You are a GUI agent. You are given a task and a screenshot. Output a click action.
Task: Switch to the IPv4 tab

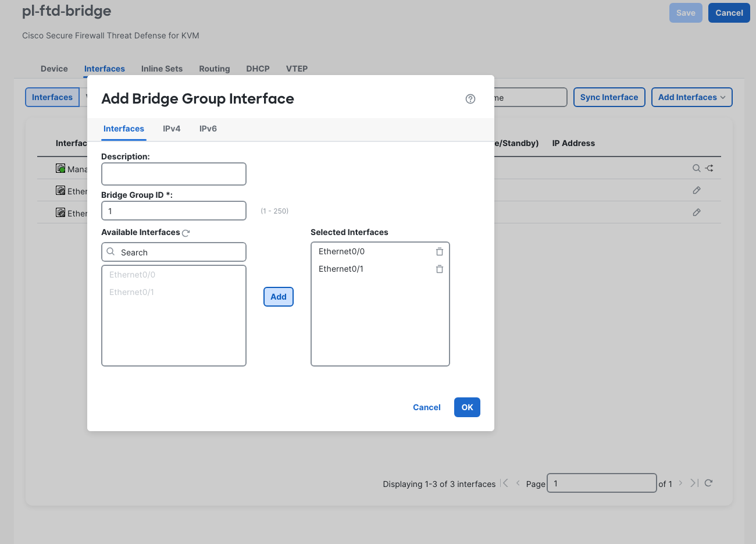click(x=172, y=129)
